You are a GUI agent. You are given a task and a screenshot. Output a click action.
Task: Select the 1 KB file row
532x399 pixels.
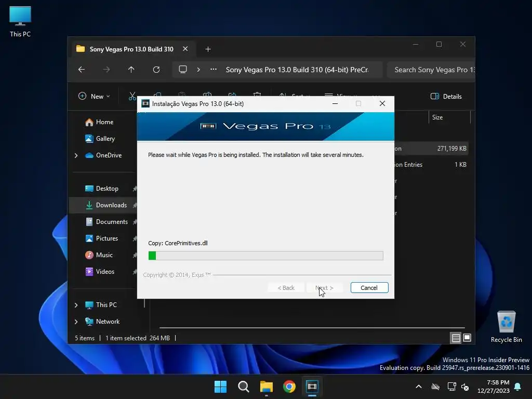point(431,165)
